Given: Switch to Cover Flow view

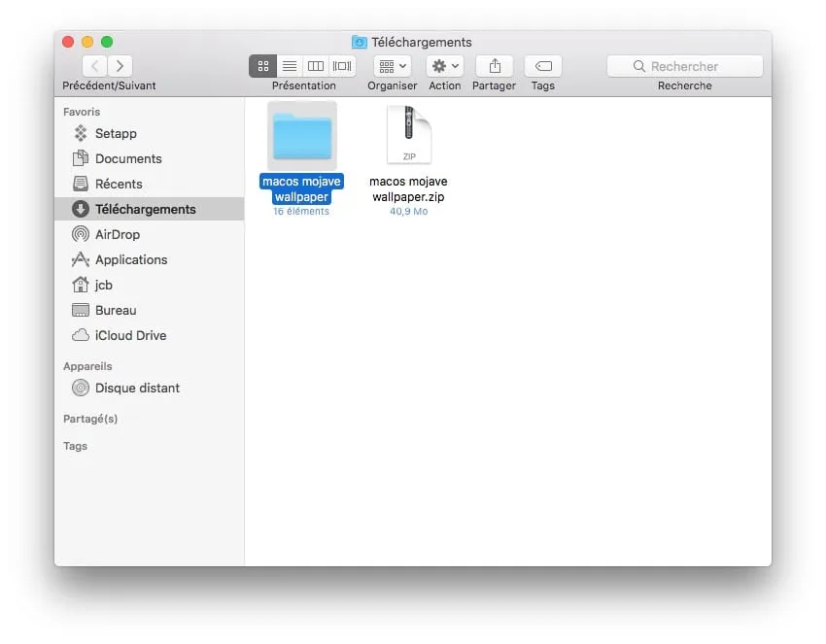Looking at the screenshot, I should click(x=341, y=65).
